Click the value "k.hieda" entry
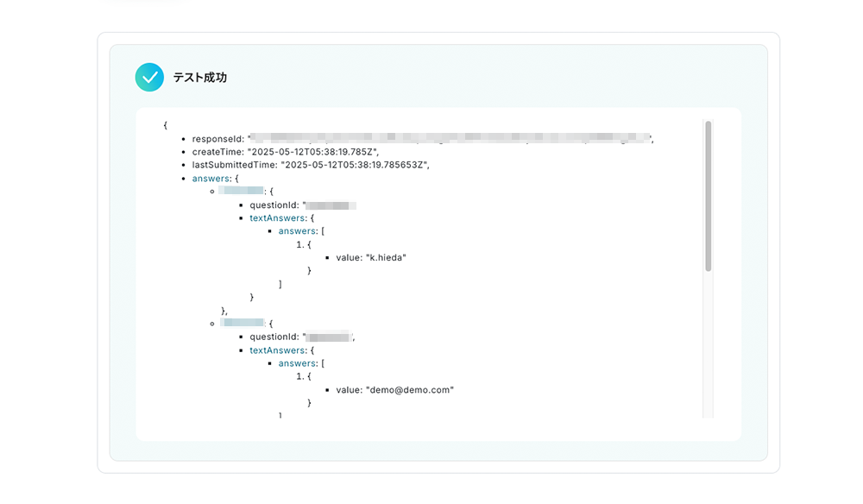The height and width of the screenshot is (504, 863). point(371,257)
